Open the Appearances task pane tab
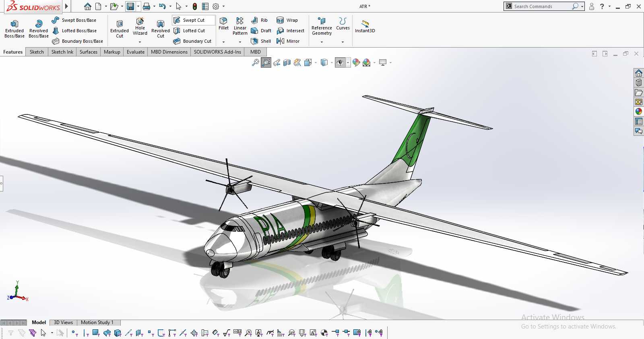 [x=639, y=112]
